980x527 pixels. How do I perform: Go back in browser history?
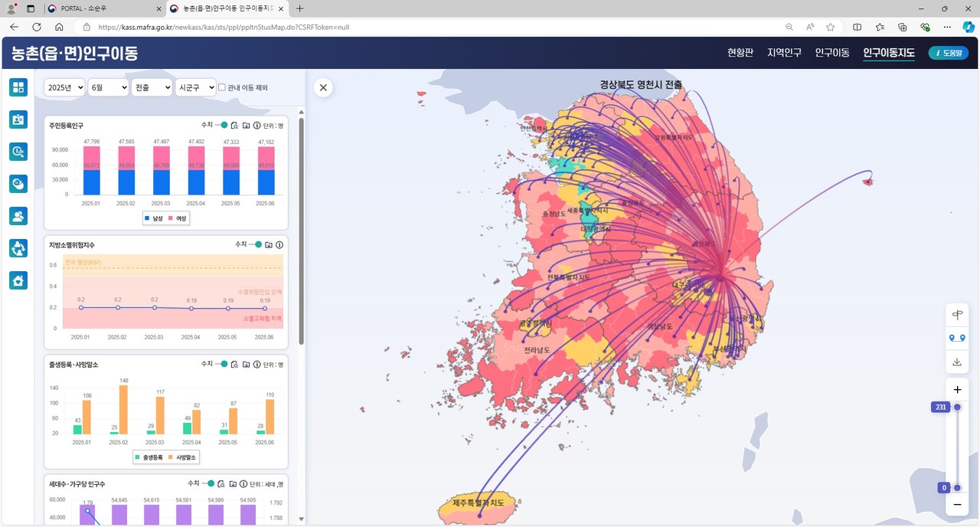pos(14,27)
